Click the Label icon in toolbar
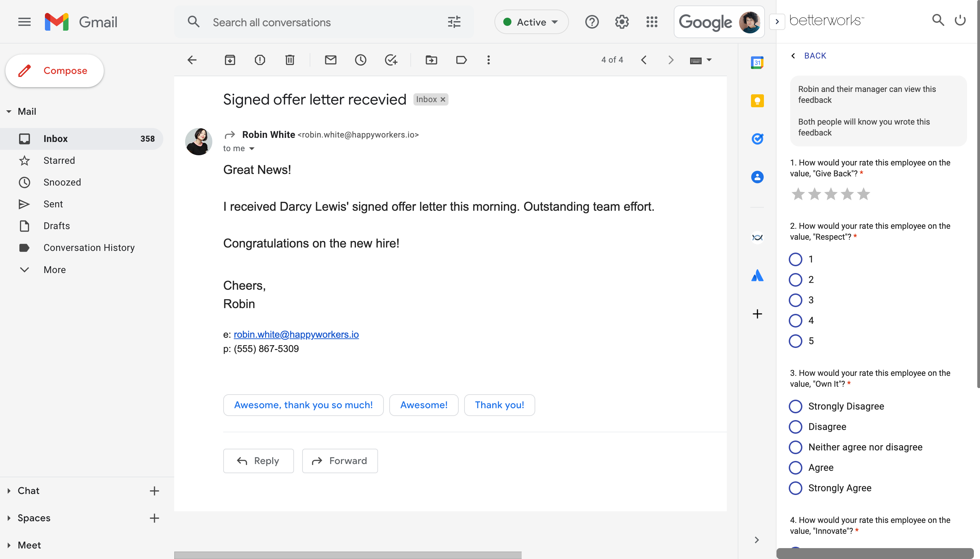The width and height of the screenshot is (980, 559). pos(461,60)
